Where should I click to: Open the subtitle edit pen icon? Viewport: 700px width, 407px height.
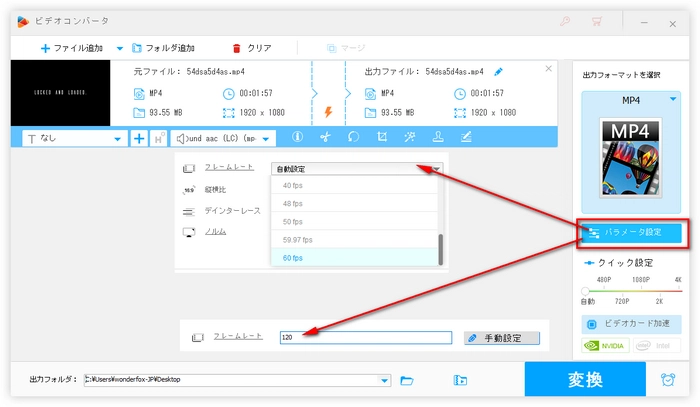coord(465,137)
